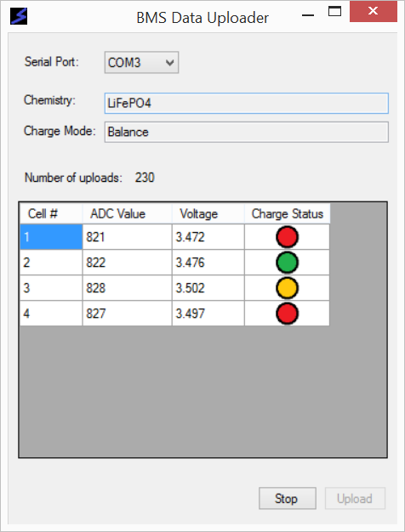Viewport: 405px width, 532px height.
Task: Click the Charge Status column header
Action: (x=287, y=214)
